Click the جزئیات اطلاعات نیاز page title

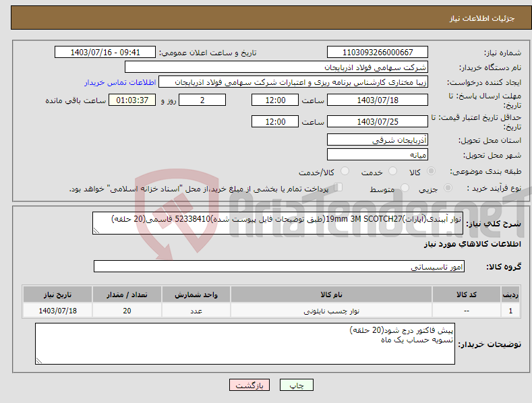tap(482, 18)
